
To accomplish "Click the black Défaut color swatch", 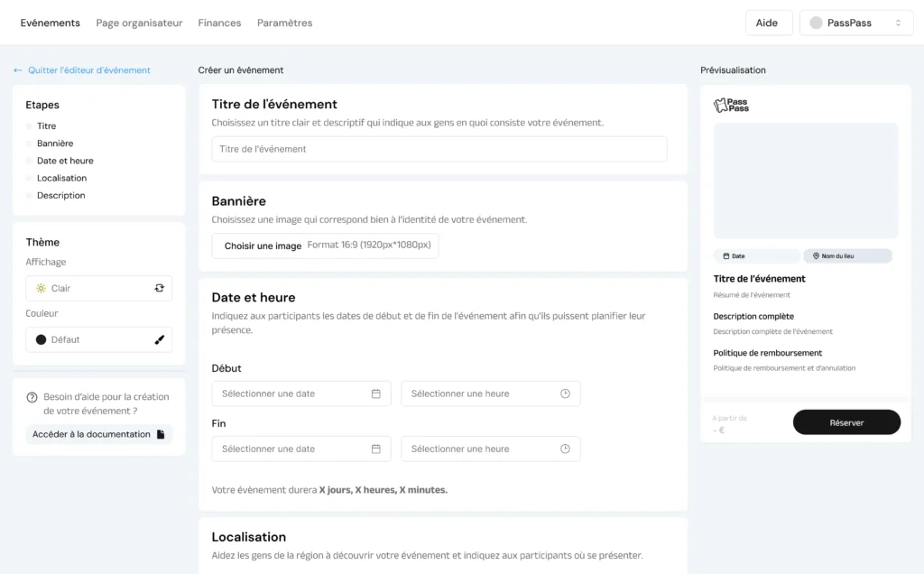I will [x=41, y=339].
